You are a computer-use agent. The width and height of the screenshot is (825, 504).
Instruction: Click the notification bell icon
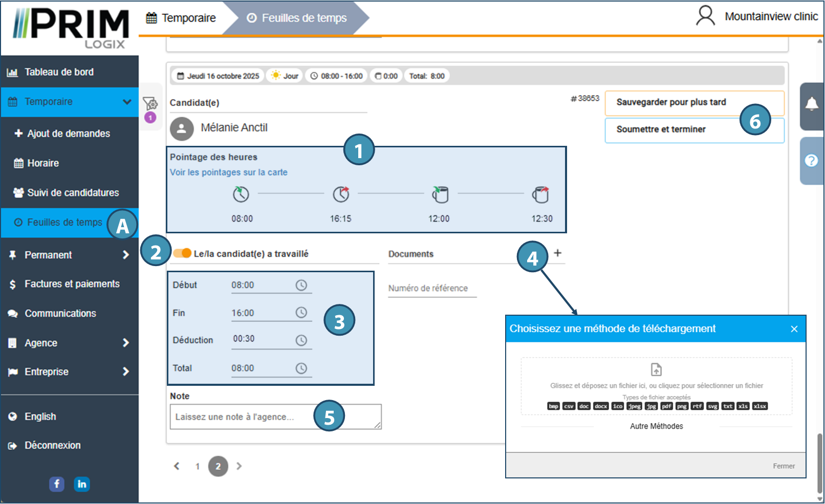812,104
